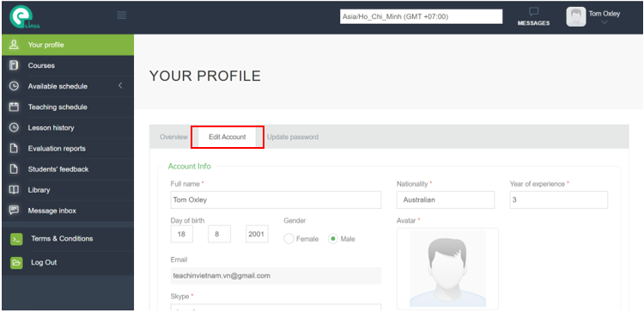Screen dimensions: 644x313
Task: Expand the Available schedule submenu chevron
Action: coord(120,86)
